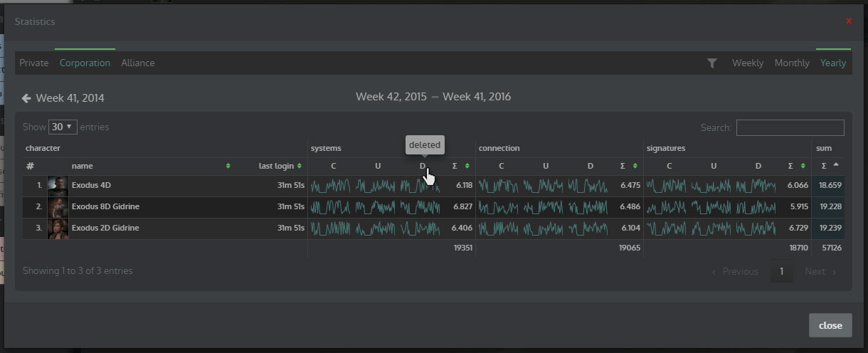868x353 pixels.
Task: Click the filter funnel icon
Action: pyautogui.click(x=711, y=63)
